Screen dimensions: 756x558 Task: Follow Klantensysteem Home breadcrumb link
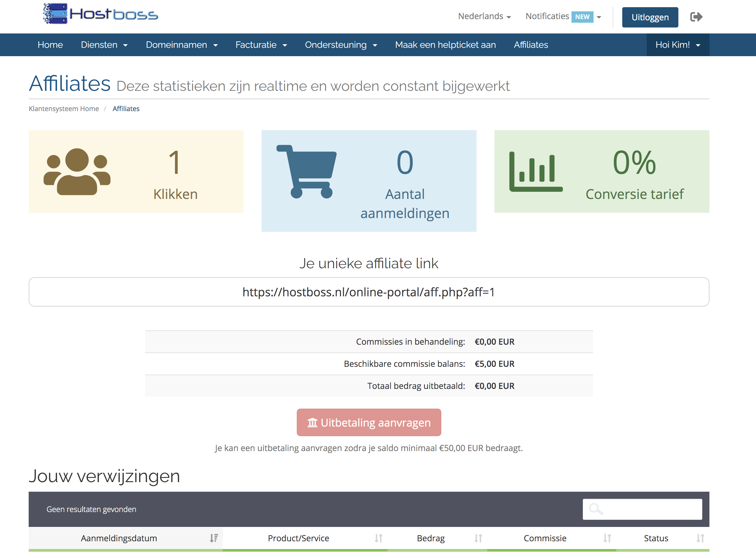(64, 109)
